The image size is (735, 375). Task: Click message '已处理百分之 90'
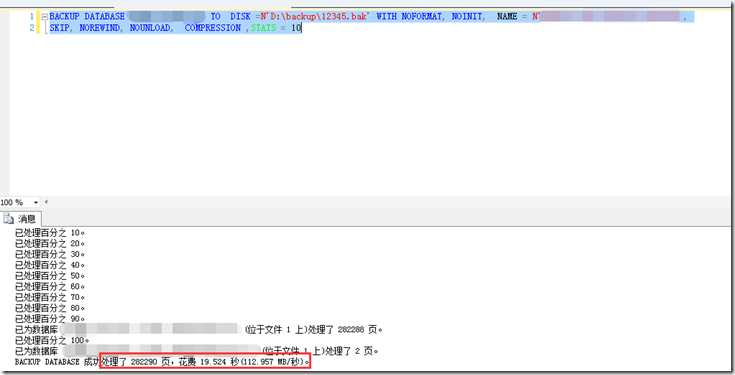click(50, 319)
